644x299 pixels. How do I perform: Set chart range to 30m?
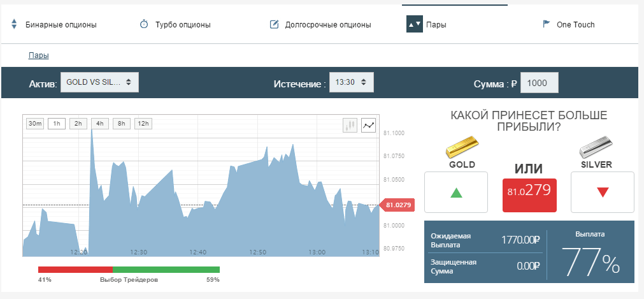[35, 124]
